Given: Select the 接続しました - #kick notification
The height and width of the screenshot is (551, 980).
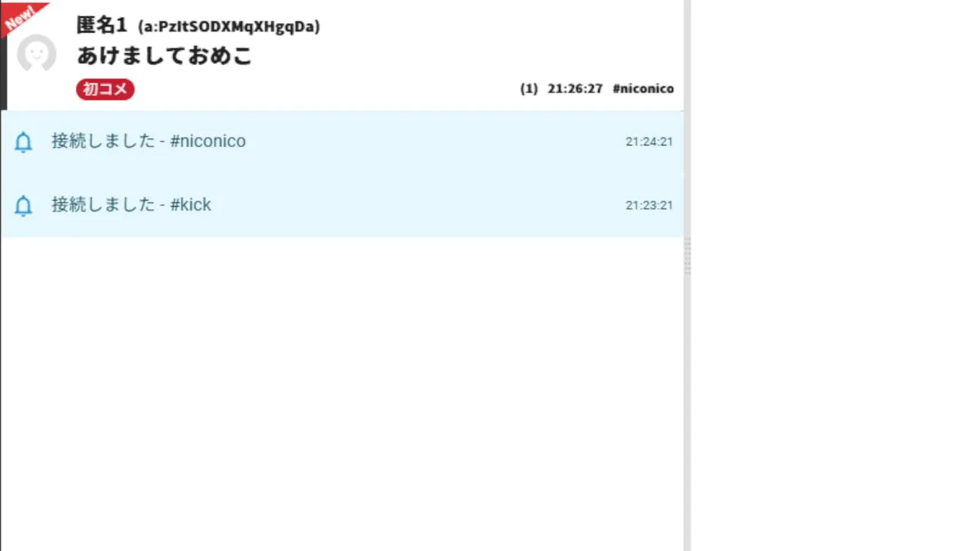Looking at the screenshot, I should [341, 205].
